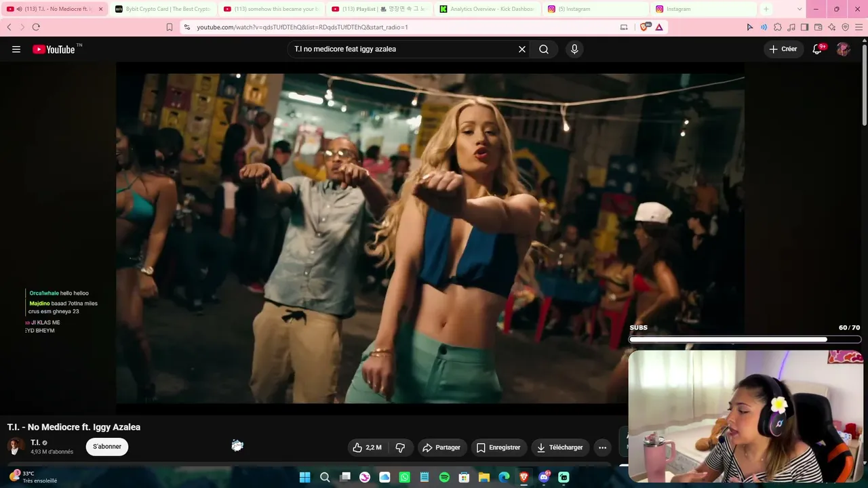Open Brave VPN shield icon
Viewport: 868px width, 488px height.
click(x=845, y=27)
